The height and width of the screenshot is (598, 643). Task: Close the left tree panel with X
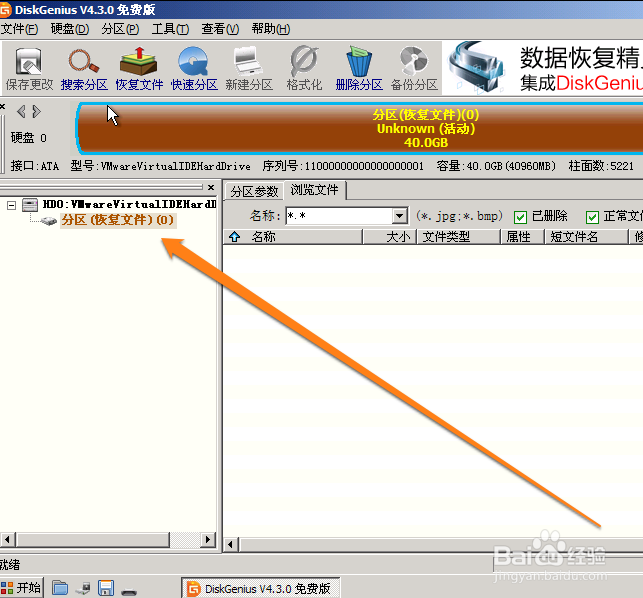211,187
